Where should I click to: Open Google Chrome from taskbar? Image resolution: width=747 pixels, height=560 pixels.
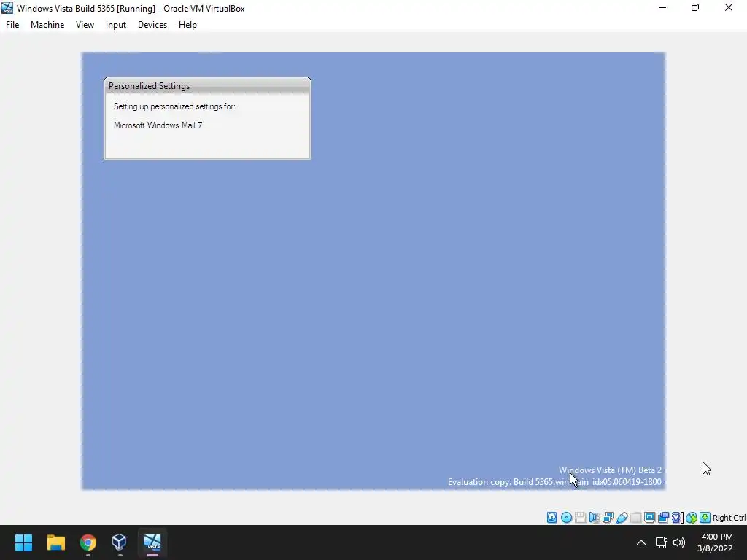coord(88,542)
